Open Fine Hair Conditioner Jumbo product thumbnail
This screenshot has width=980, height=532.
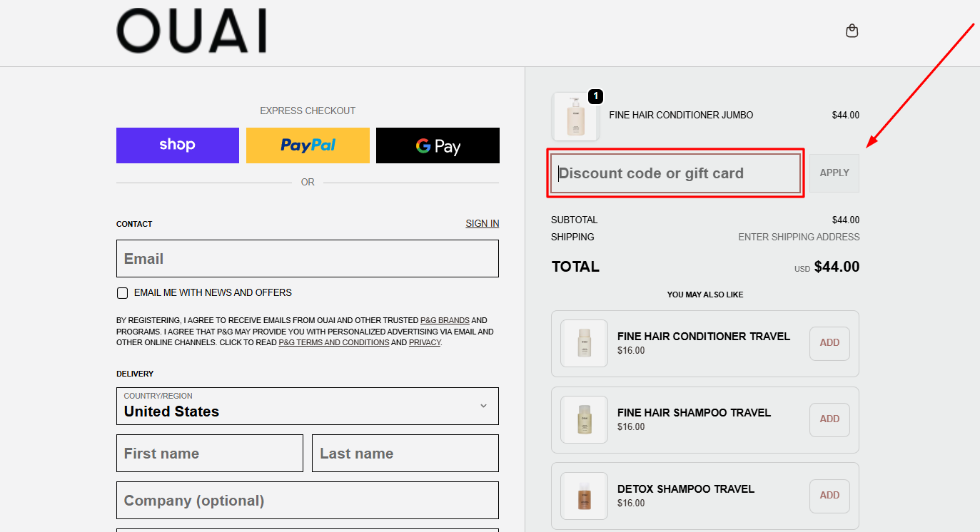point(575,116)
